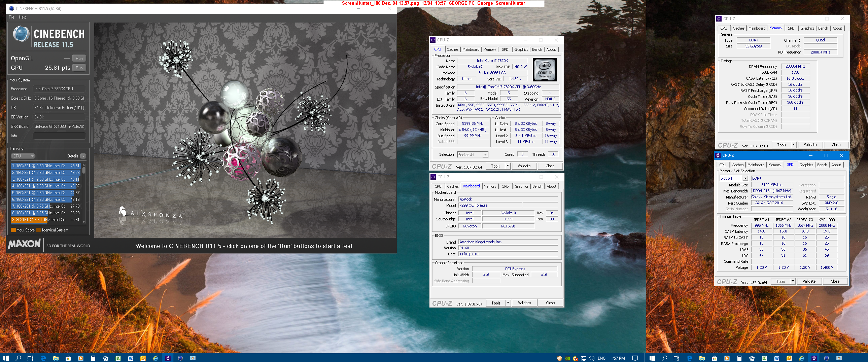Open the media player icon on left taskbar
This screenshot has height=362, width=868.
coord(80,358)
